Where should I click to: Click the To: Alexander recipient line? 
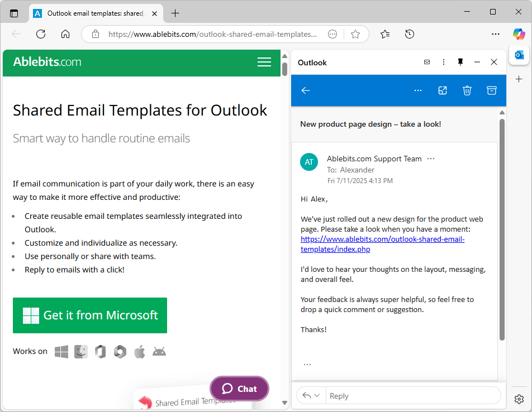pyautogui.click(x=350, y=170)
